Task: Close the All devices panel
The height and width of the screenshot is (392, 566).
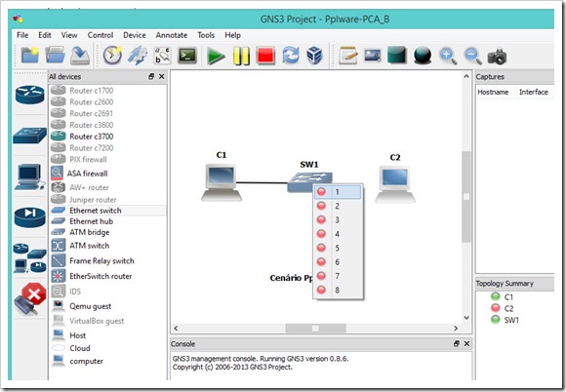Action: click(x=162, y=76)
